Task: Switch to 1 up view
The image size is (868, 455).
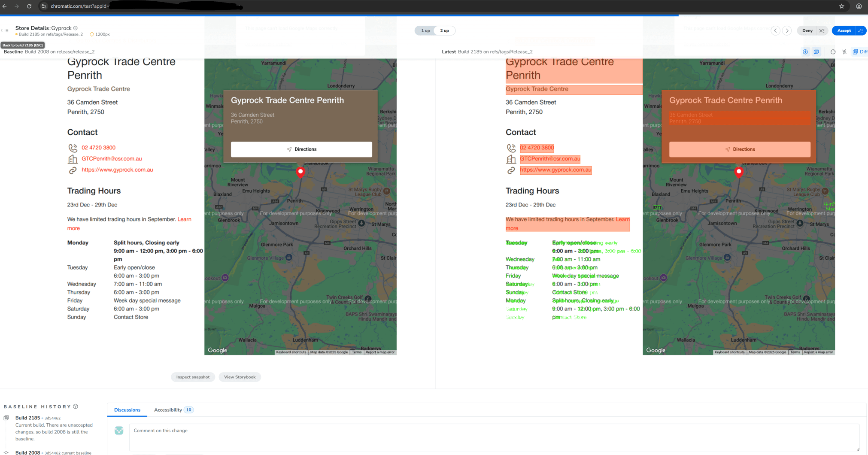Action: (x=425, y=30)
